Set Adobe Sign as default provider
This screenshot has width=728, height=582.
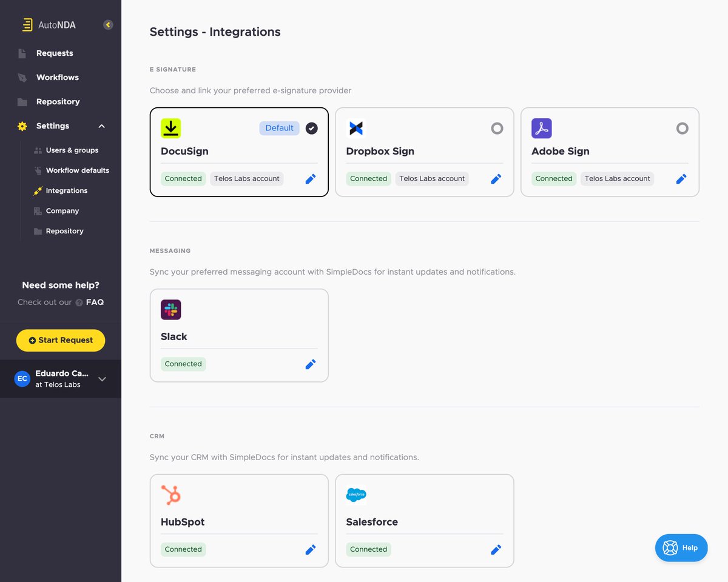[682, 128]
